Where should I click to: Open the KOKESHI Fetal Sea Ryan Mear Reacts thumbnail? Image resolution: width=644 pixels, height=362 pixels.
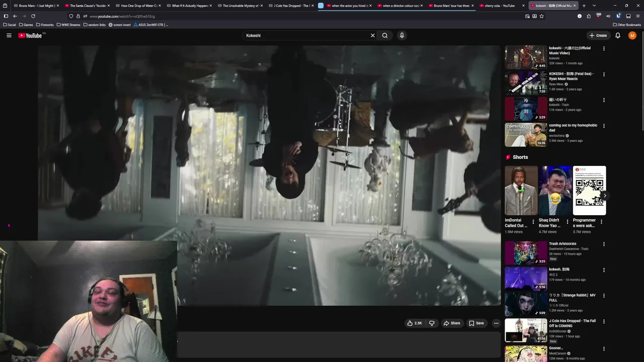pos(526,83)
